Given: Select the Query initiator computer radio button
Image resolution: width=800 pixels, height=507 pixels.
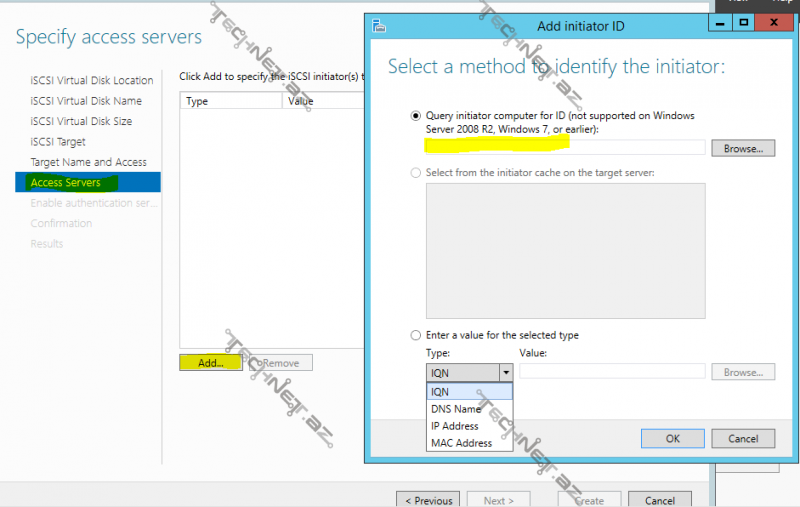Looking at the screenshot, I should pyautogui.click(x=416, y=116).
